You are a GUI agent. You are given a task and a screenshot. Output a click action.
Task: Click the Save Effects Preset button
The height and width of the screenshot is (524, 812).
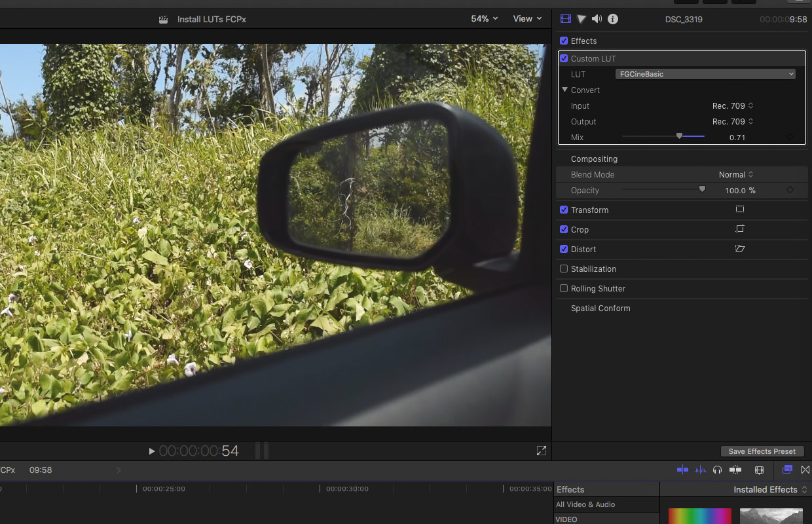pos(762,451)
